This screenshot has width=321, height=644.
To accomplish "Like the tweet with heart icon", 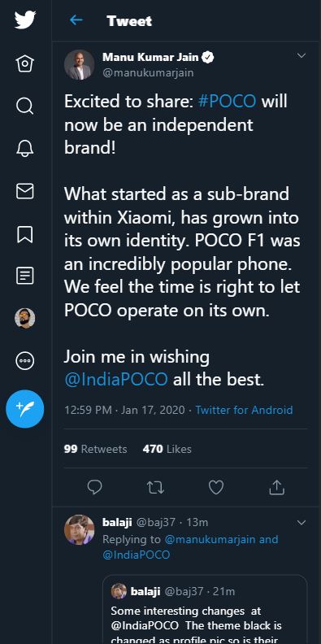I will coord(216,487).
